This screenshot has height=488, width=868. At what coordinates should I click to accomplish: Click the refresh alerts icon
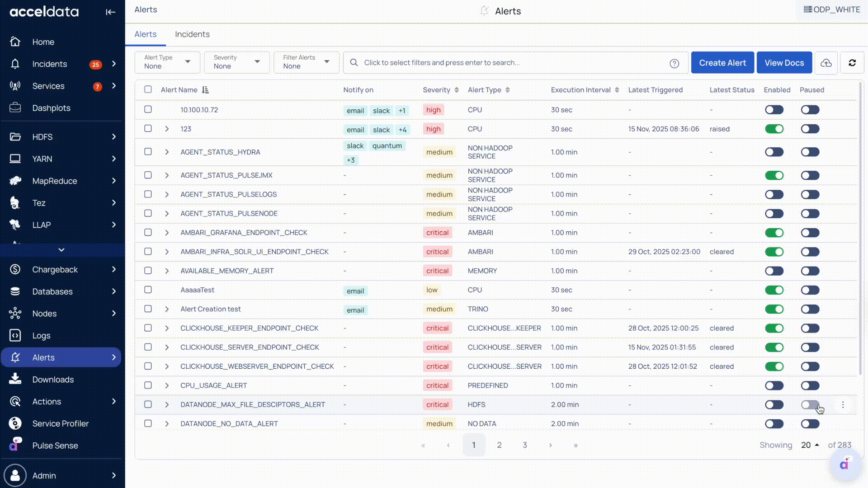(x=852, y=63)
